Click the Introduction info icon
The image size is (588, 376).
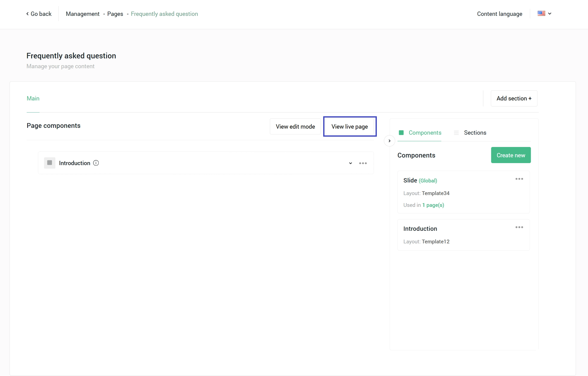tap(96, 163)
